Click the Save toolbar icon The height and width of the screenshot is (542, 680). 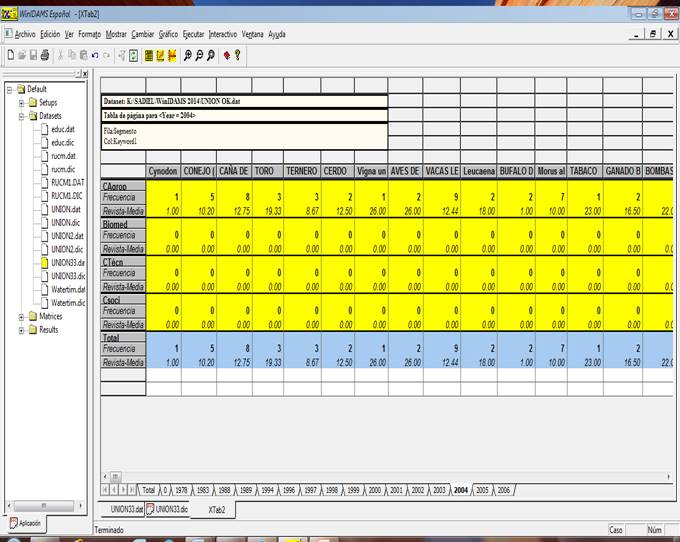33,54
